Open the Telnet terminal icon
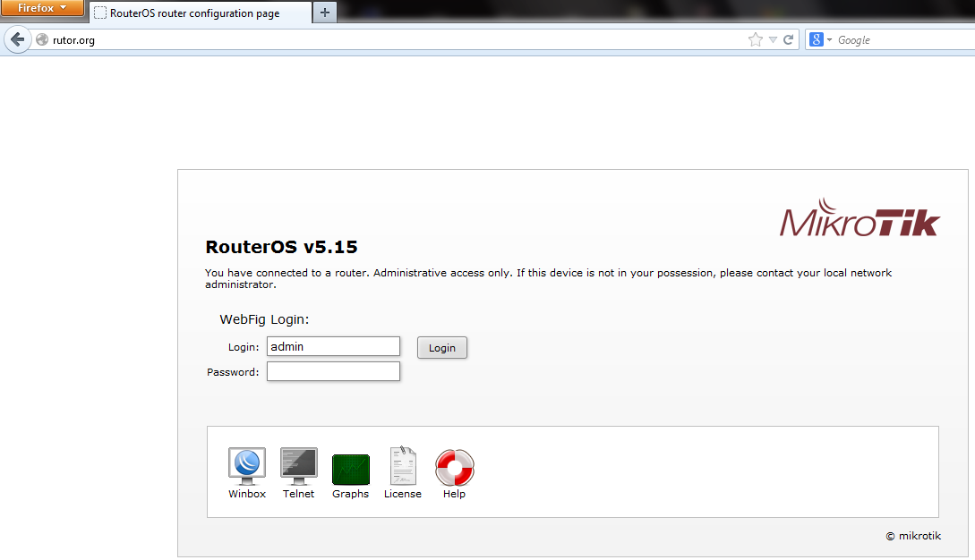Viewport: 975px width, 560px height. (x=298, y=466)
